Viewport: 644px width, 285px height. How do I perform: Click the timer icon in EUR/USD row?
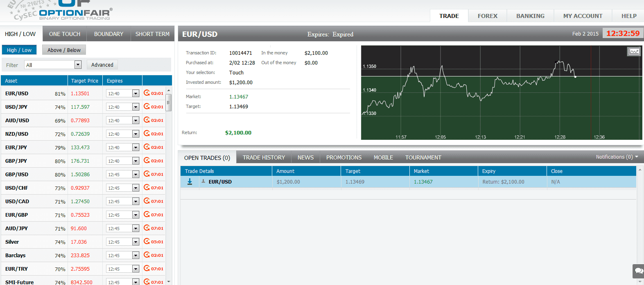147,93
